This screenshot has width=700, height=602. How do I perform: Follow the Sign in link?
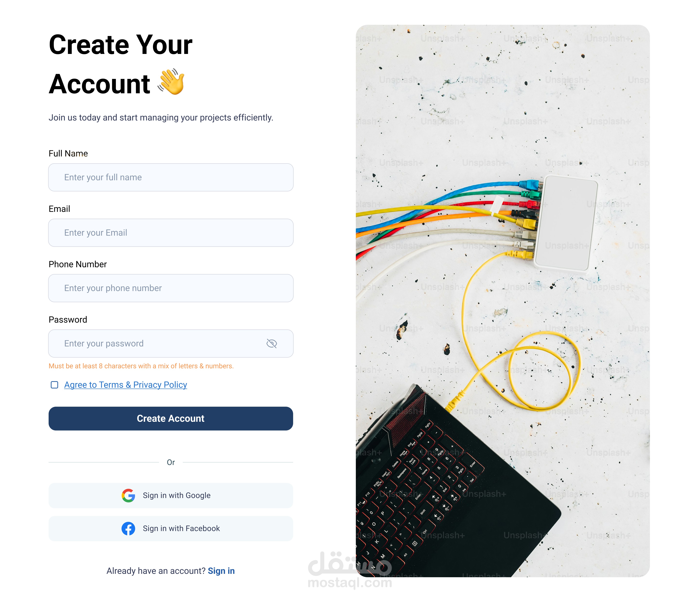[x=221, y=571]
